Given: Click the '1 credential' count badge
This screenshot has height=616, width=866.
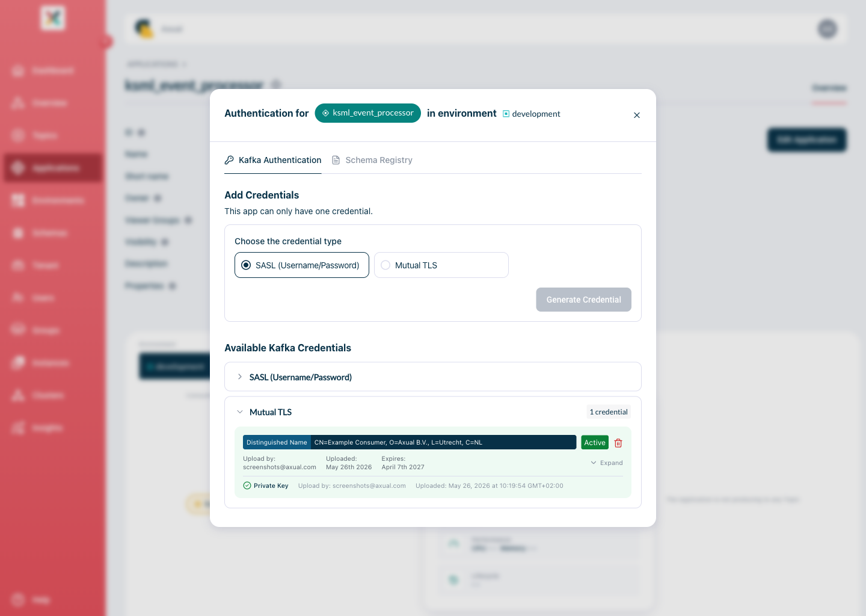Looking at the screenshot, I should (x=609, y=412).
